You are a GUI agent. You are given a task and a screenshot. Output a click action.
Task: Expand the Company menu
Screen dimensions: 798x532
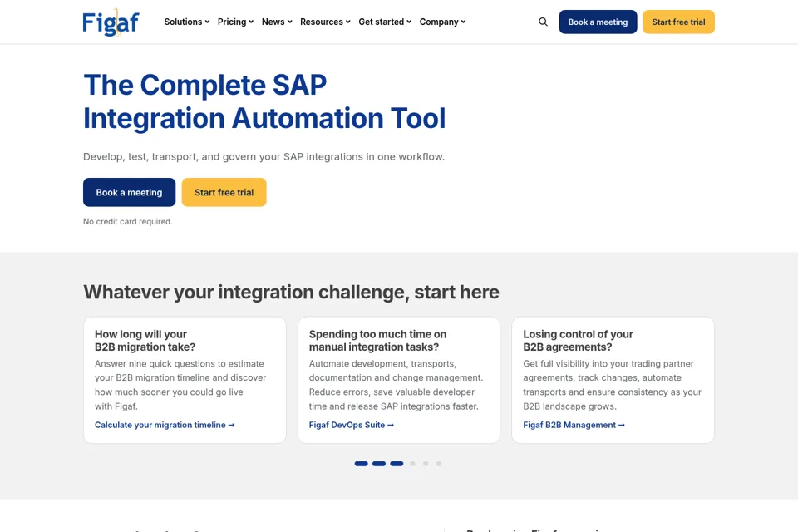click(x=442, y=22)
